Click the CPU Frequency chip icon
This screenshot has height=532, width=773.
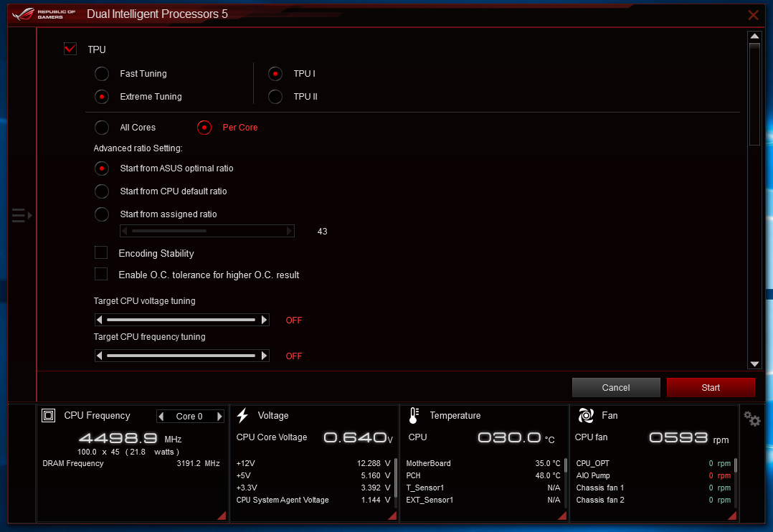point(48,416)
